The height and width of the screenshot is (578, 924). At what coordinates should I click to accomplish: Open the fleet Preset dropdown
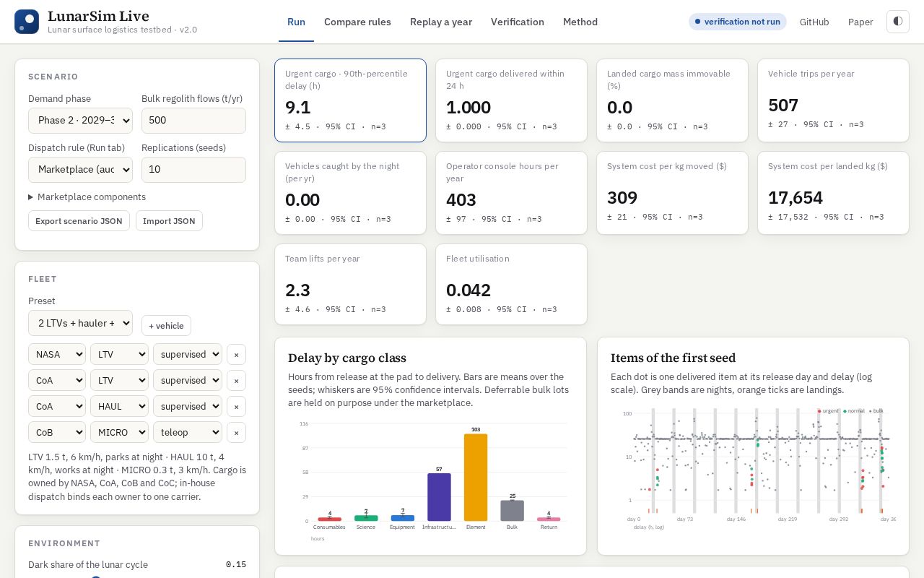[80, 323]
